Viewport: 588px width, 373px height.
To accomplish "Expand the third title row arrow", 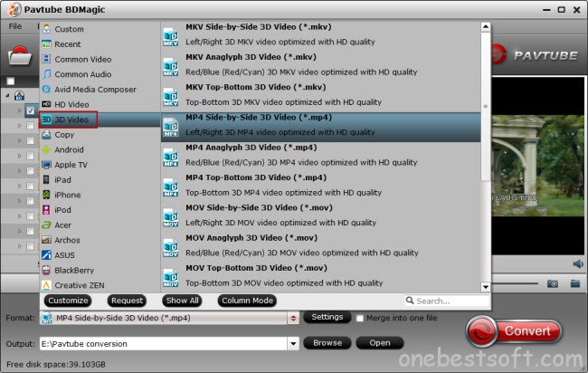I will point(20,140).
